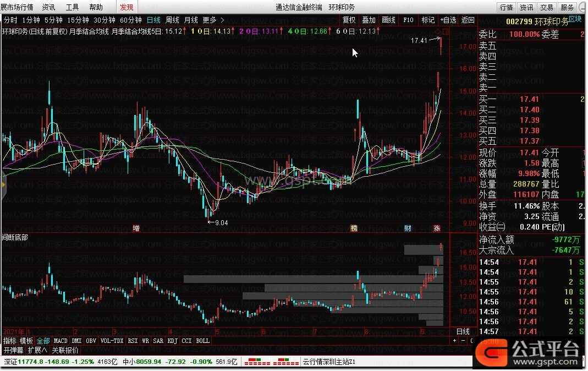Open the 资讯 menu in the menu bar
588x371 pixels.
pyautogui.click(x=48, y=7)
